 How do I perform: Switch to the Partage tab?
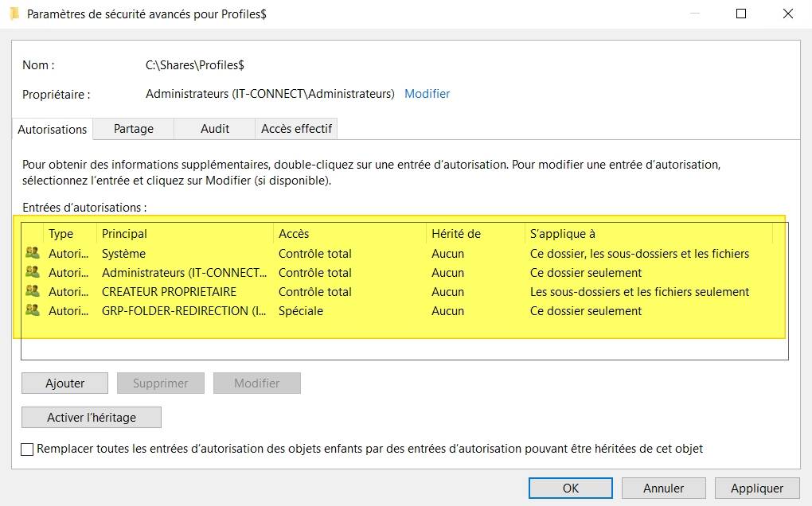tap(133, 129)
